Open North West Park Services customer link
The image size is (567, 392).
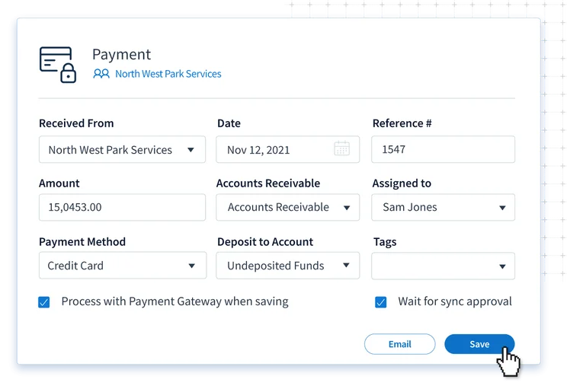(x=168, y=74)
